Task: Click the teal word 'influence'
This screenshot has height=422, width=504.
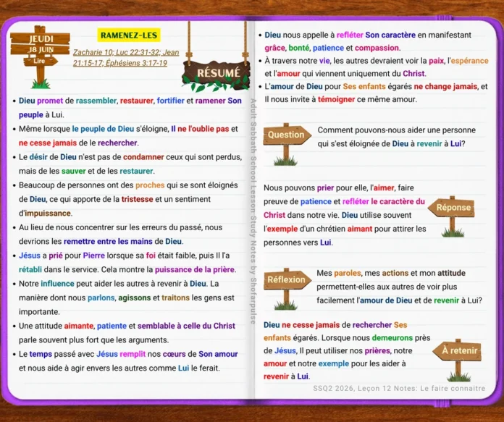Action: (57, 284)
